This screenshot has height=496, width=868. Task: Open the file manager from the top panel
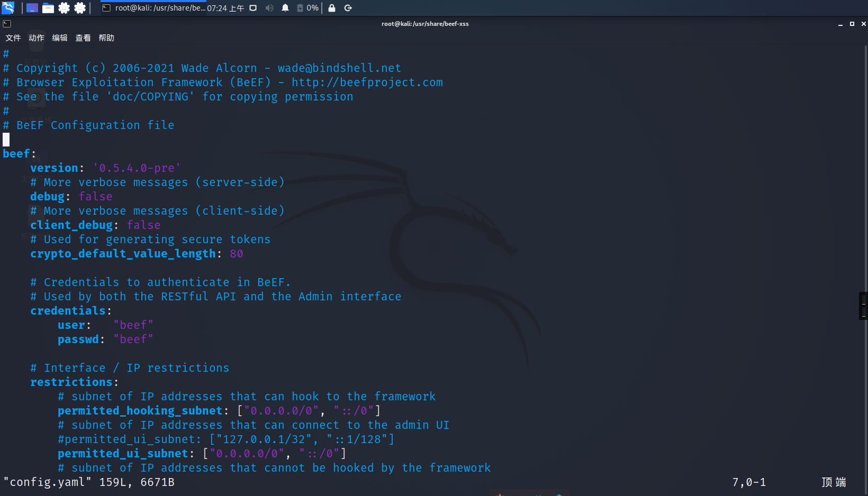pos(48,8)
